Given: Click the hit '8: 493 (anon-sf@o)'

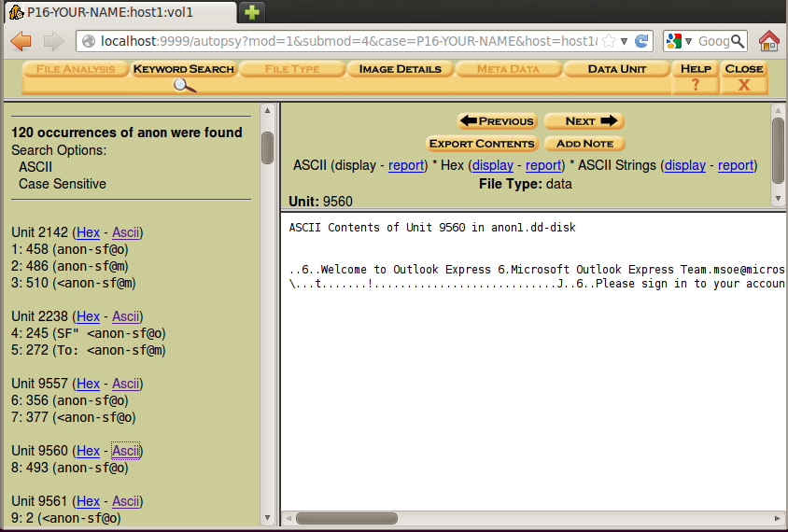Looking at the screenshot, I should click(x=70, y=468).
